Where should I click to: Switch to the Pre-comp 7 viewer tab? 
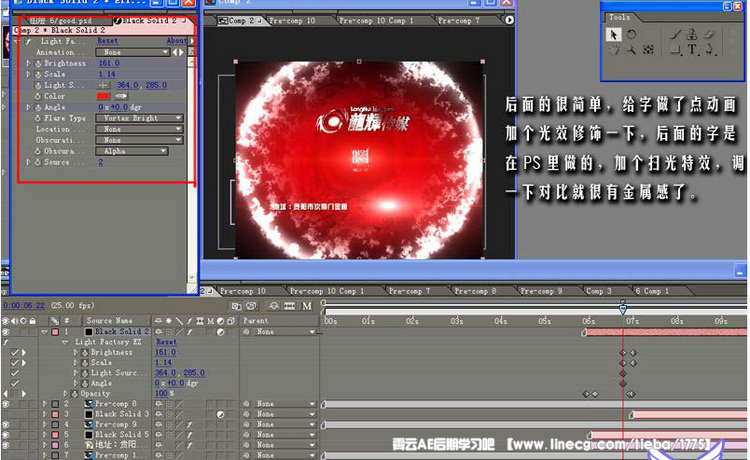coord(458,21)
